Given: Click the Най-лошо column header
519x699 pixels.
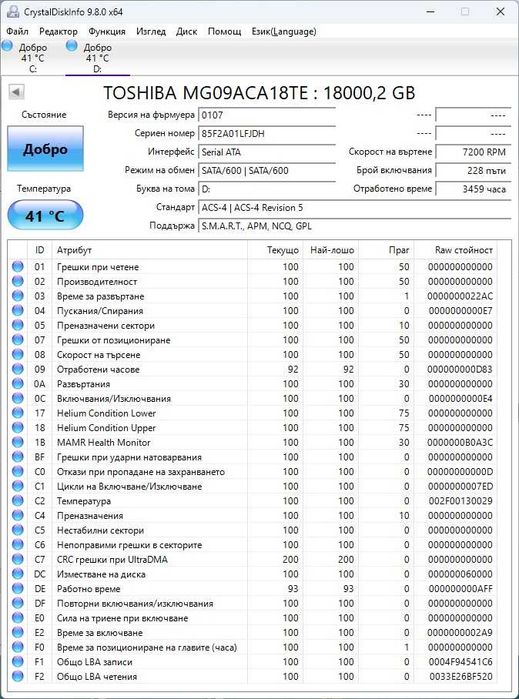Looking at the screenshot, I should click(x=331, y=250).
